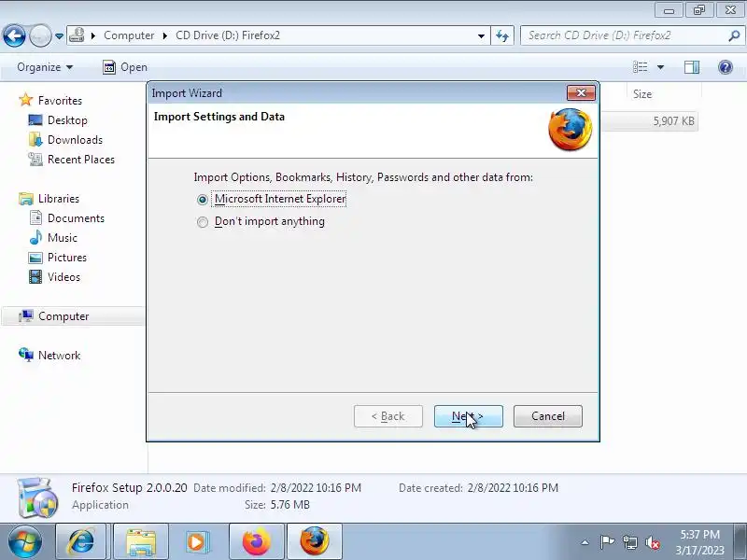Click the Open toolbar command

click(125, 67)
